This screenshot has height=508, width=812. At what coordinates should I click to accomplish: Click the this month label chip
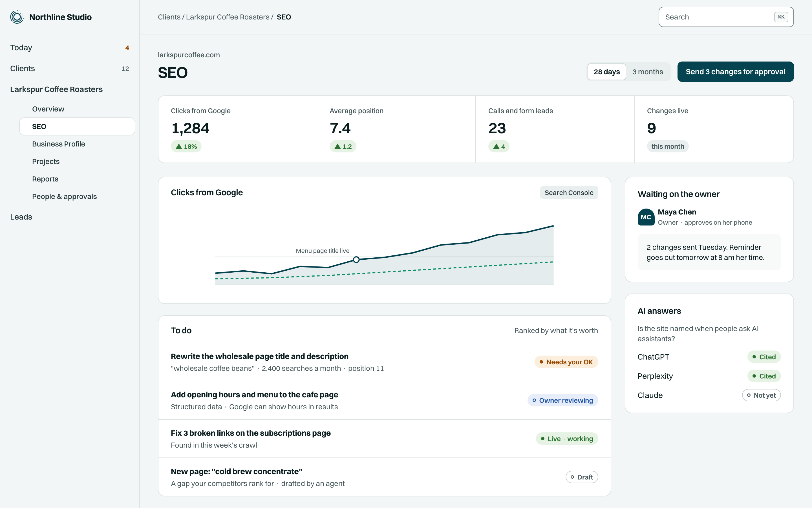coord(667,146)
